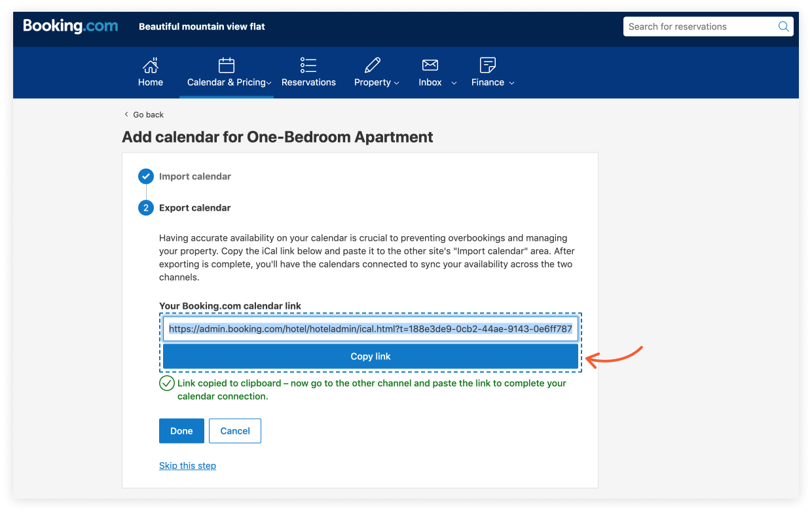Click the Reservations list icon
Screen dimensions: 812x513
[x=308, y=65]
